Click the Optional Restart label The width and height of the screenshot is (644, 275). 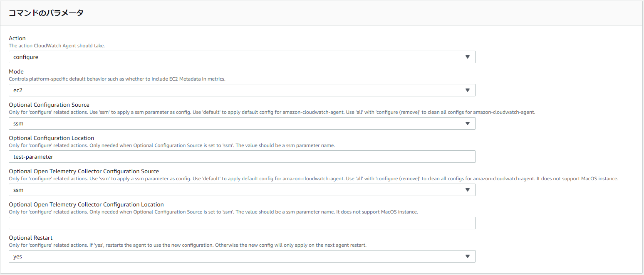point(31,238)
